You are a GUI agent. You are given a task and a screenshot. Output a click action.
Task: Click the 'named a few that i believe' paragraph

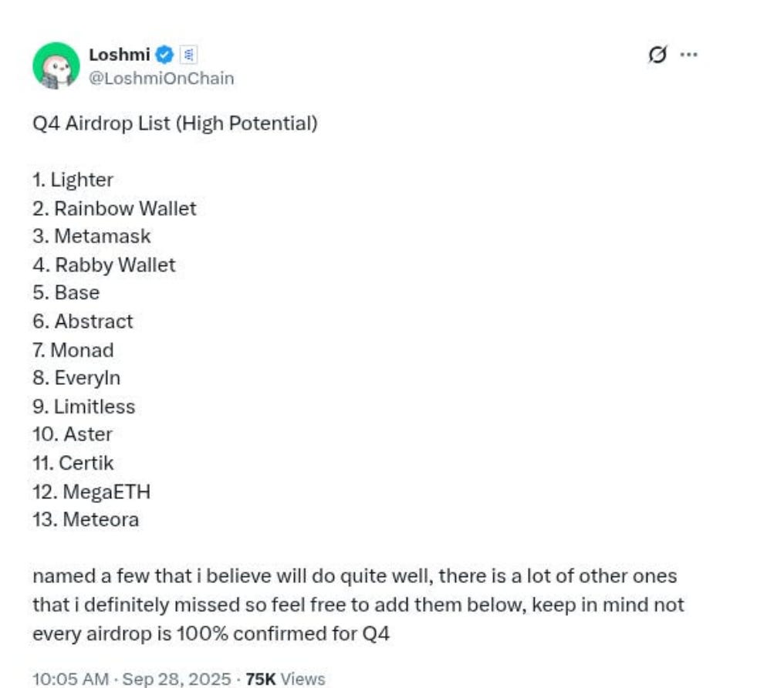click(x=355, y=605)
